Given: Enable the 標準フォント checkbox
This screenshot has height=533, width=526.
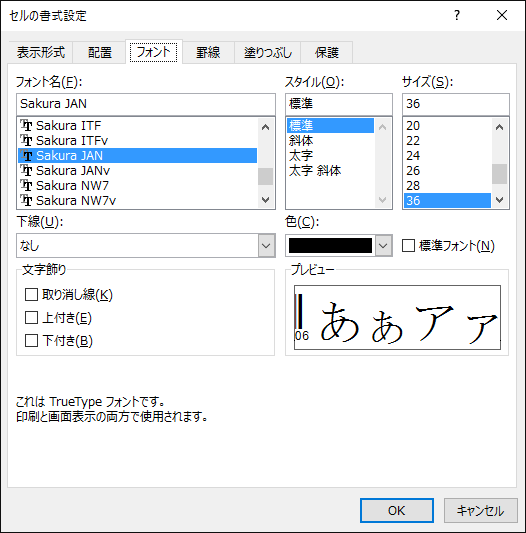Looking at the screenshot, I should coord(408,245).
